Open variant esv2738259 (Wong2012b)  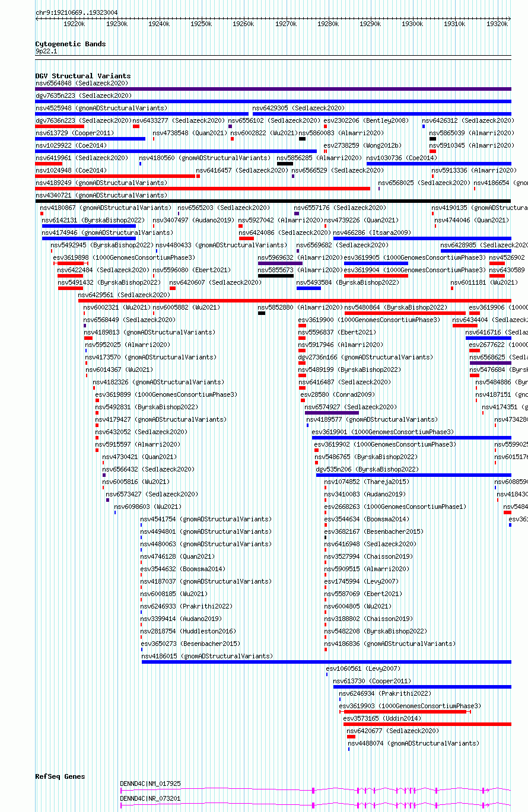click(362, 145)
